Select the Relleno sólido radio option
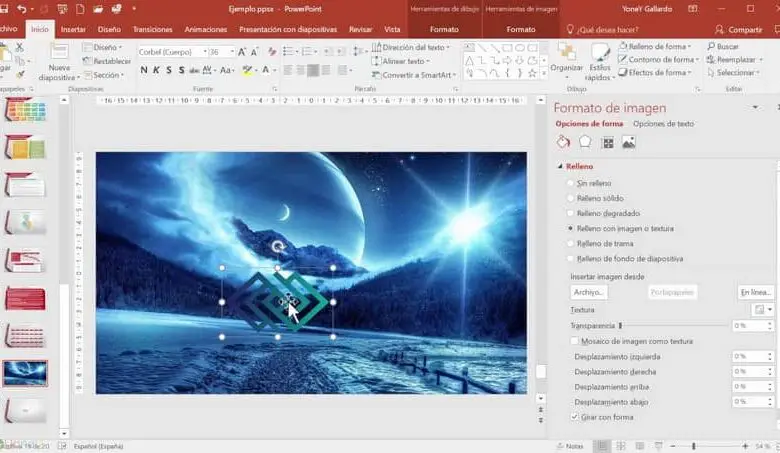This screenshot has width=780, height=453. 570,198
